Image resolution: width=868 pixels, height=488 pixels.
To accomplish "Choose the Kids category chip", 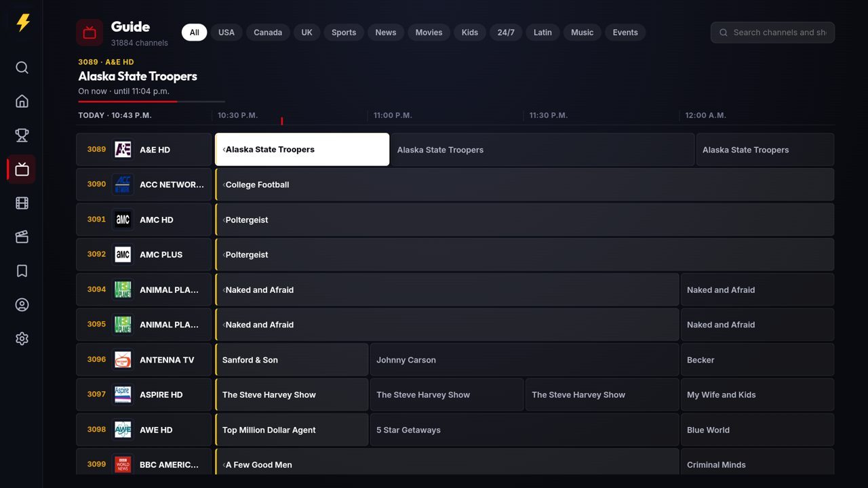I will pyautogui.click(x=470, y=33).
